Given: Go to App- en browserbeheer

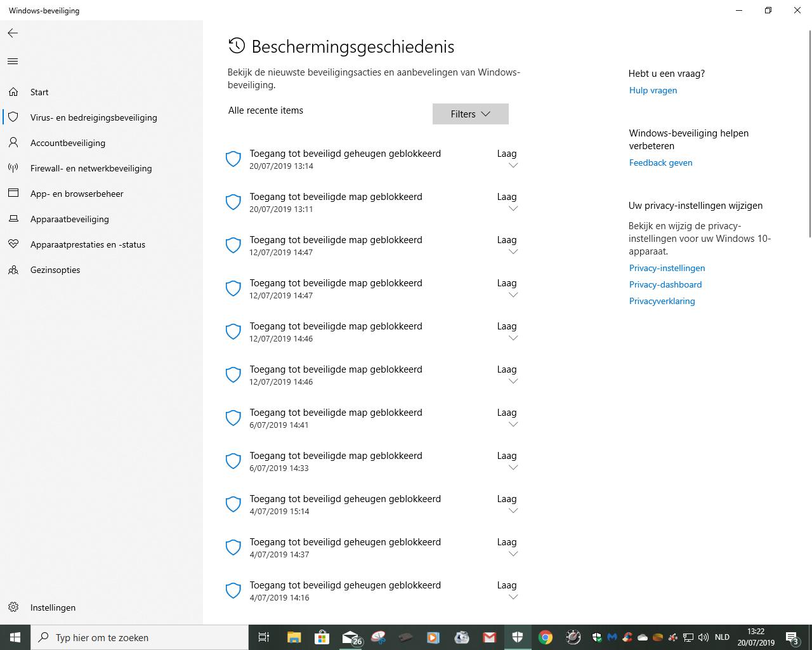Looking at the screenshot, I should 77,194.
